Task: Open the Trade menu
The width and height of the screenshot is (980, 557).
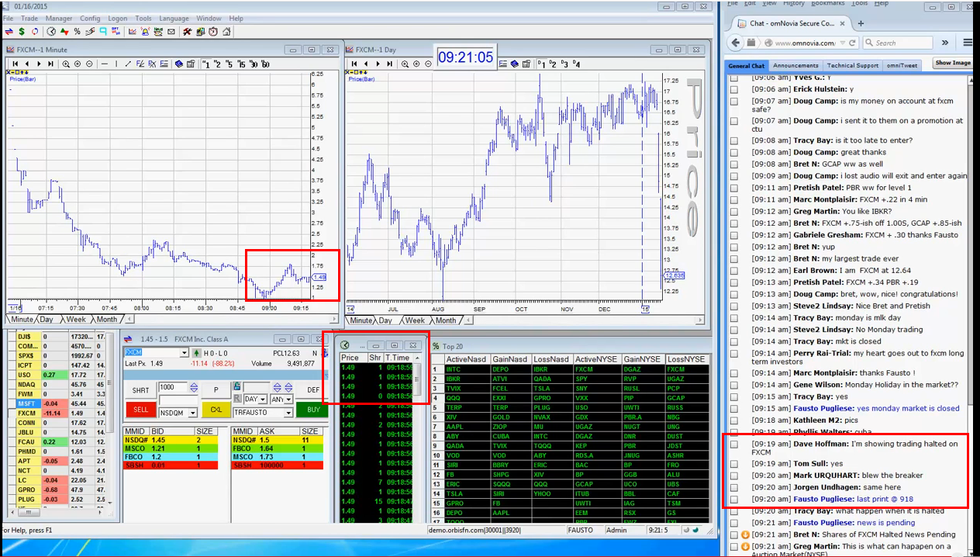Action: tap(29, 18)
